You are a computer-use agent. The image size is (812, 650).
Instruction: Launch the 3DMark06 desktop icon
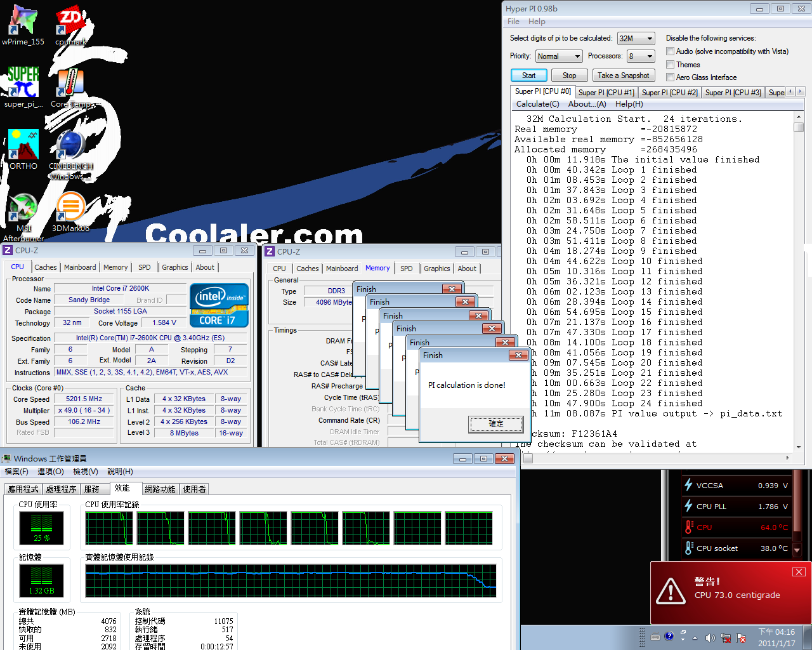pyautogui.click(x=70, y=211)
